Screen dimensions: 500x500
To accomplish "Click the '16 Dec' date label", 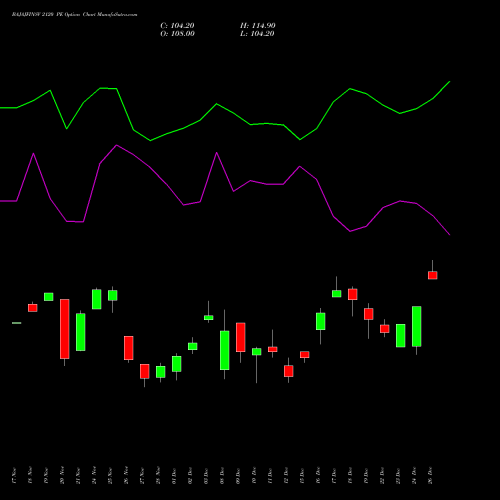I will (x=318, y=476).
